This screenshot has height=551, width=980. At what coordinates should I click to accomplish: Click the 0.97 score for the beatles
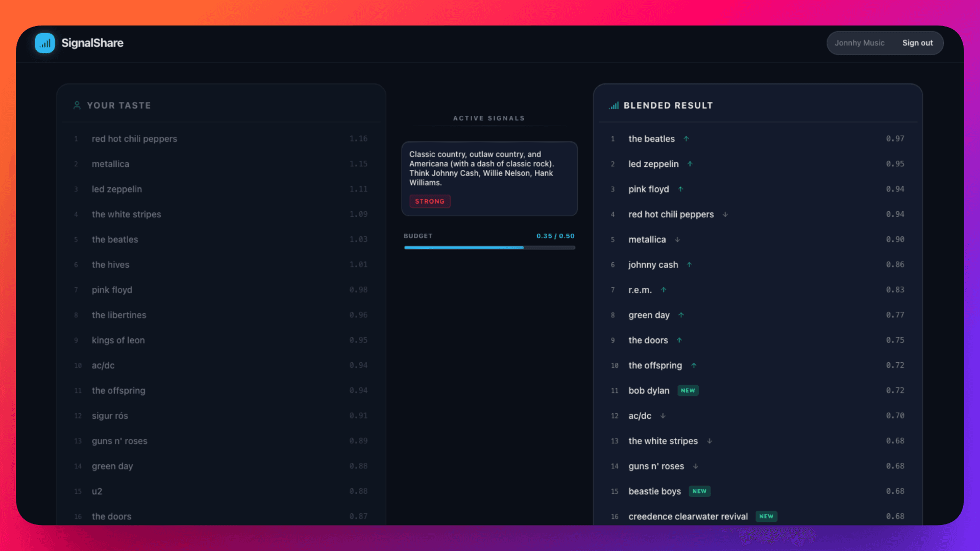click(x=895, y=139)
